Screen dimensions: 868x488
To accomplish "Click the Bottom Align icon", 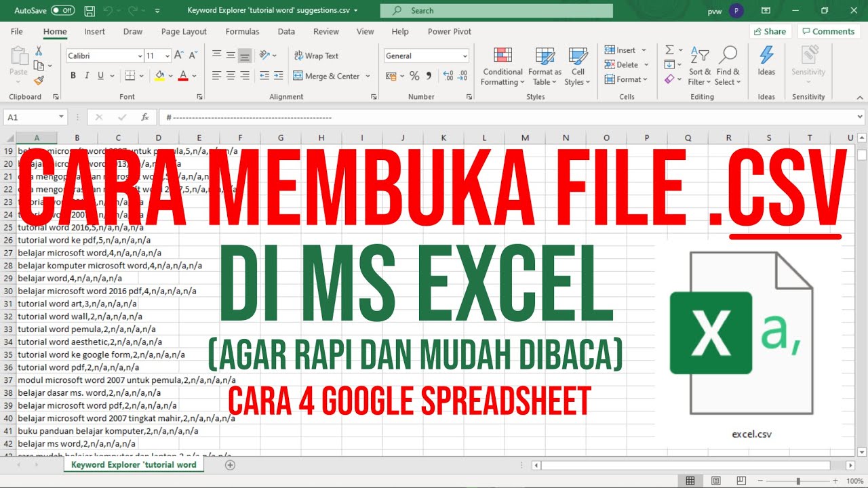I will point(245,56).
